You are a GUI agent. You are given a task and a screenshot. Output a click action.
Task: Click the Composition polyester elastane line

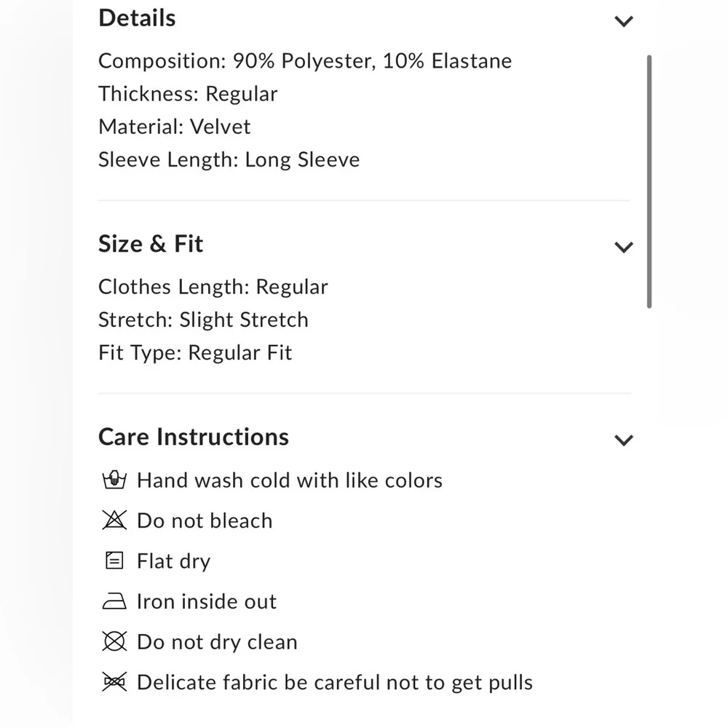[305, 60]
